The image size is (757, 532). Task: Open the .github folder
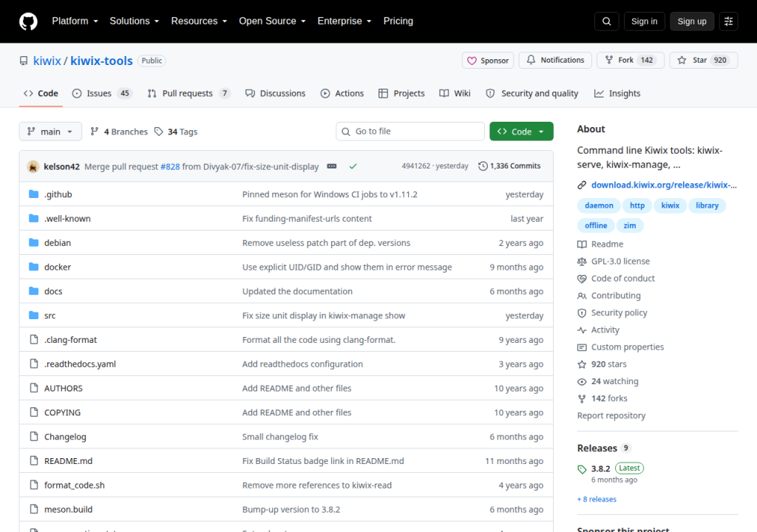point(58,194)
